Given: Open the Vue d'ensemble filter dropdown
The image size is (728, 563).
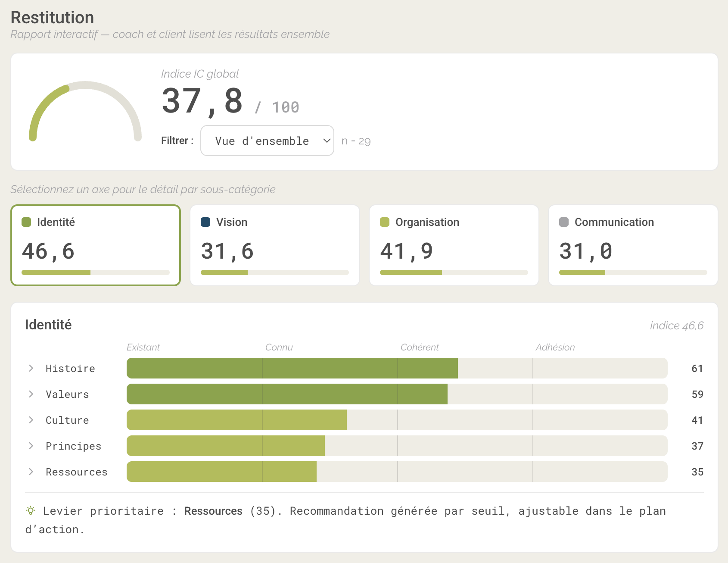Looking at the screenshot, I should click(x=267, y=141).
